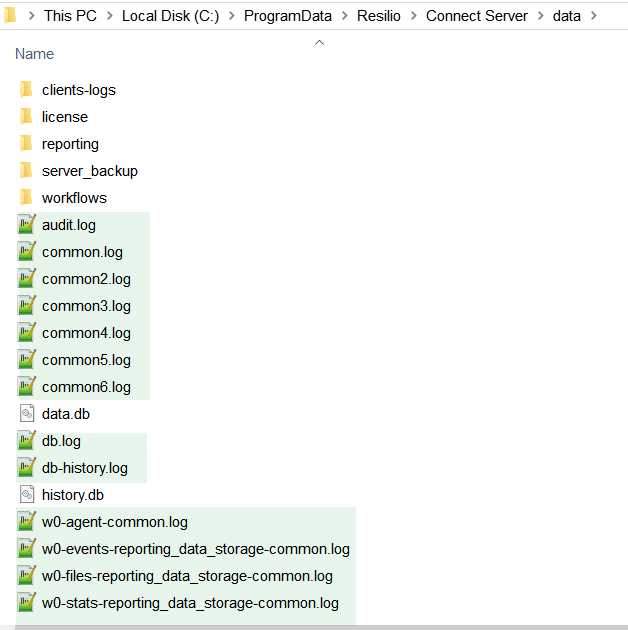Click the history.db file icon

pos(26,495)
